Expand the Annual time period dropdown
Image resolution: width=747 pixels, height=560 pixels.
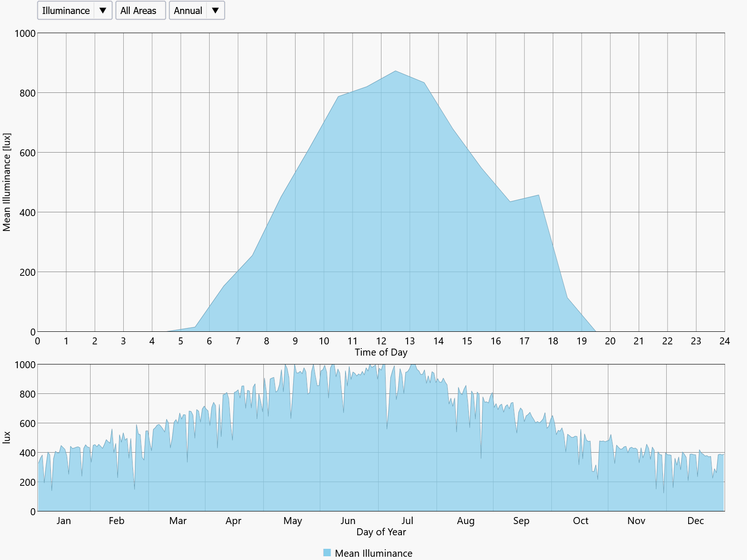click(197, 10)
